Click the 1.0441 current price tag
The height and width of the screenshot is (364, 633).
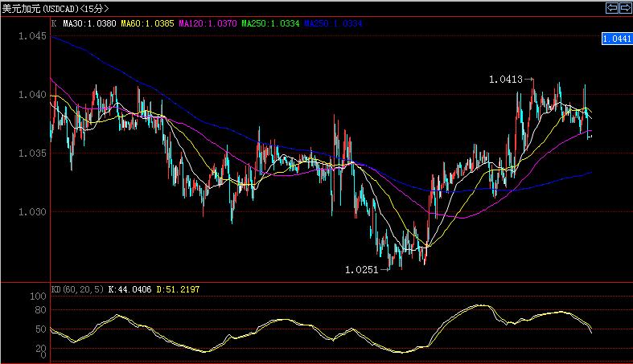tap(616, 39)
